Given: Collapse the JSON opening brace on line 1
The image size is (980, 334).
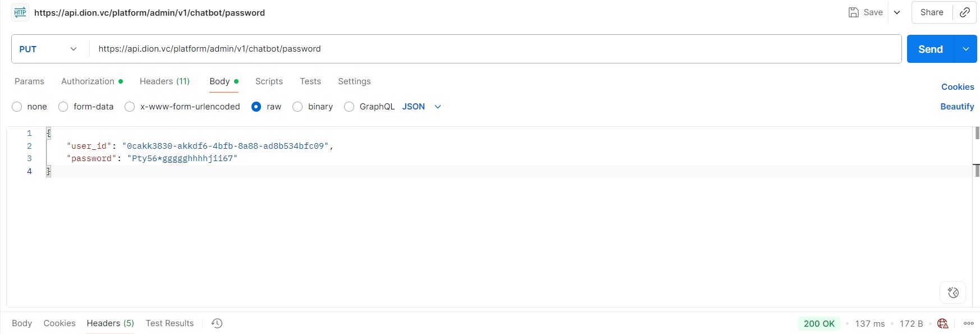Looking at the screenshot, I should tap(49, 133).
